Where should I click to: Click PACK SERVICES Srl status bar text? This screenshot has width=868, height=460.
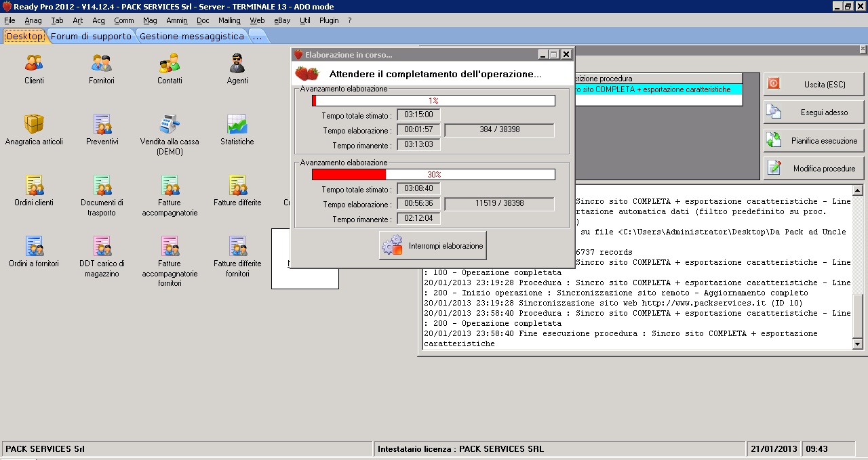point(45,448)
